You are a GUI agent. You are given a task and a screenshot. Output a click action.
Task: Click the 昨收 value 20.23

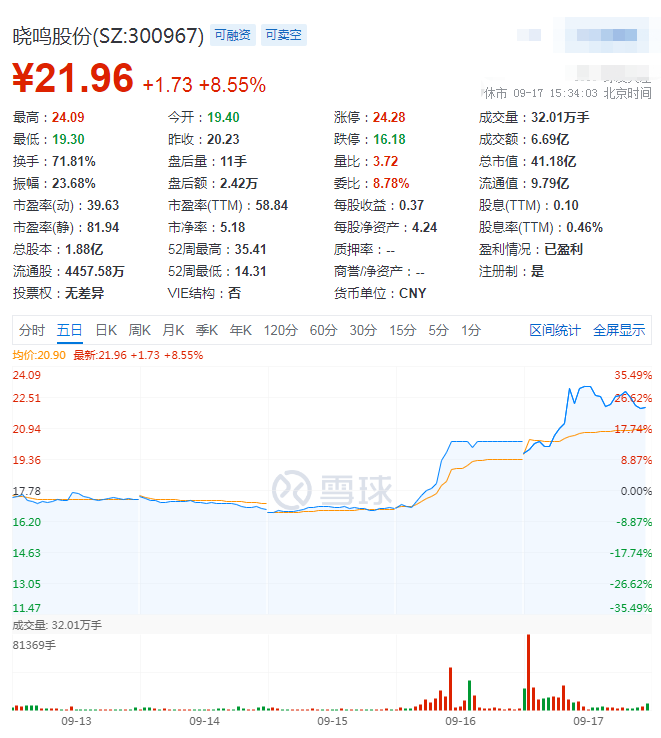coord(223,139)
